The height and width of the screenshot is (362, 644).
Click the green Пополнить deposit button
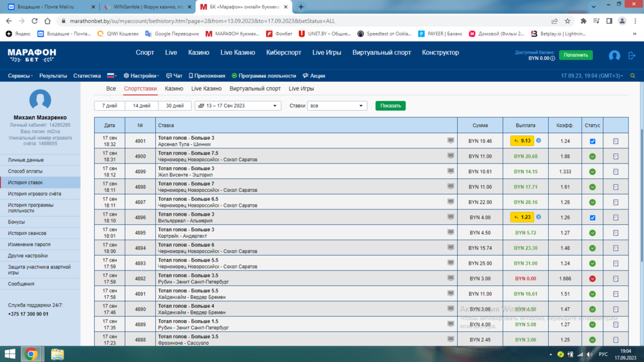point(576,55)
